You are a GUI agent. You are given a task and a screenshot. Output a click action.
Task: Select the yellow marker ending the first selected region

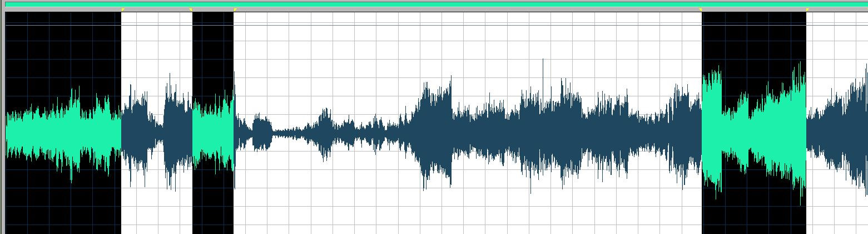coord(123,9)
